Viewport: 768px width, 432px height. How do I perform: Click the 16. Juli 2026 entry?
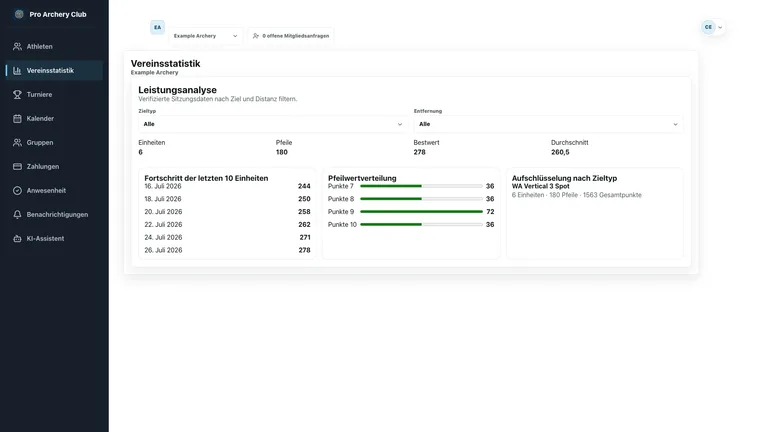(x=227, y=186)
